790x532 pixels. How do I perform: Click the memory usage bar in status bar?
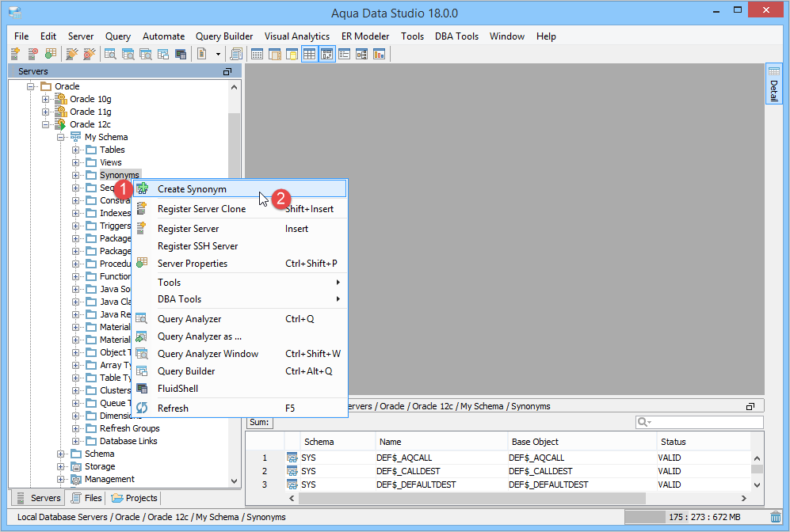(x=695, y=517)
